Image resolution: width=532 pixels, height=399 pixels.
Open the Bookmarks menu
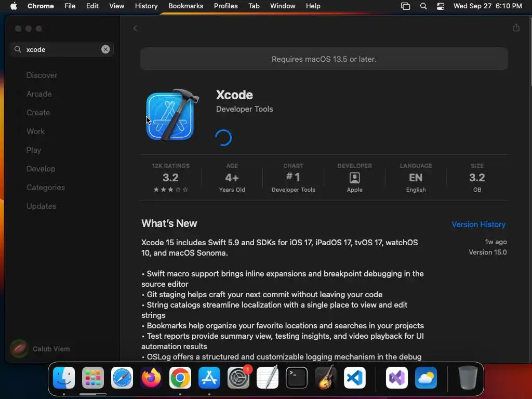tap(186, 6)
